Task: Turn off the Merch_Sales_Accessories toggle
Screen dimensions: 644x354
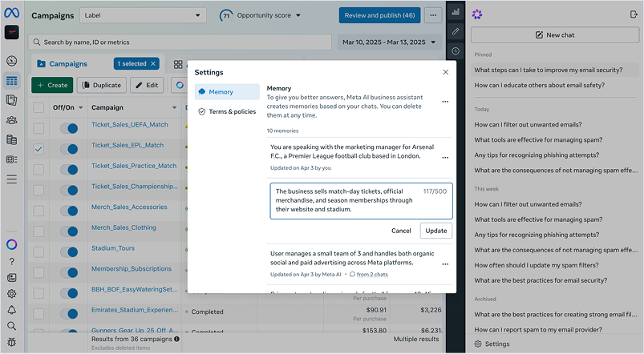Action: 69,211
